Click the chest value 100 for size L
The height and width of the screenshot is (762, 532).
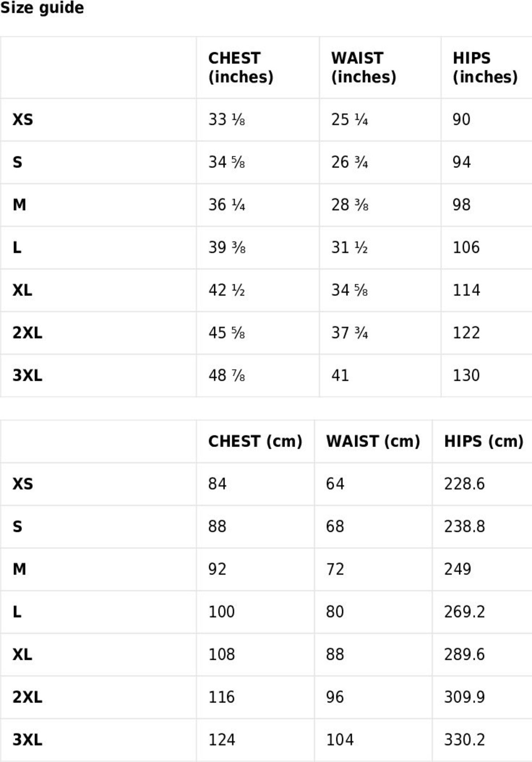[222, 612]
